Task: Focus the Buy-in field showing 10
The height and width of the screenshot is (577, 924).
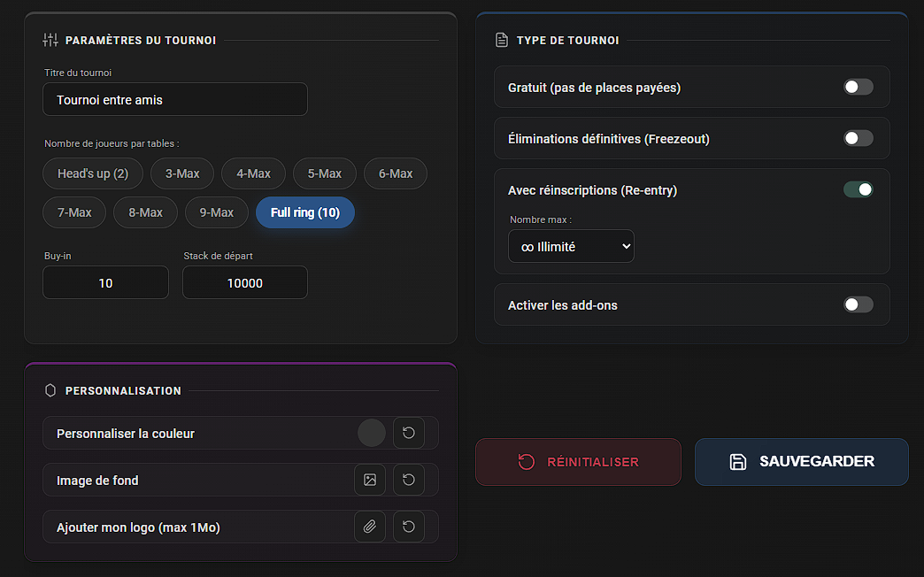Action: coord(105,283)
